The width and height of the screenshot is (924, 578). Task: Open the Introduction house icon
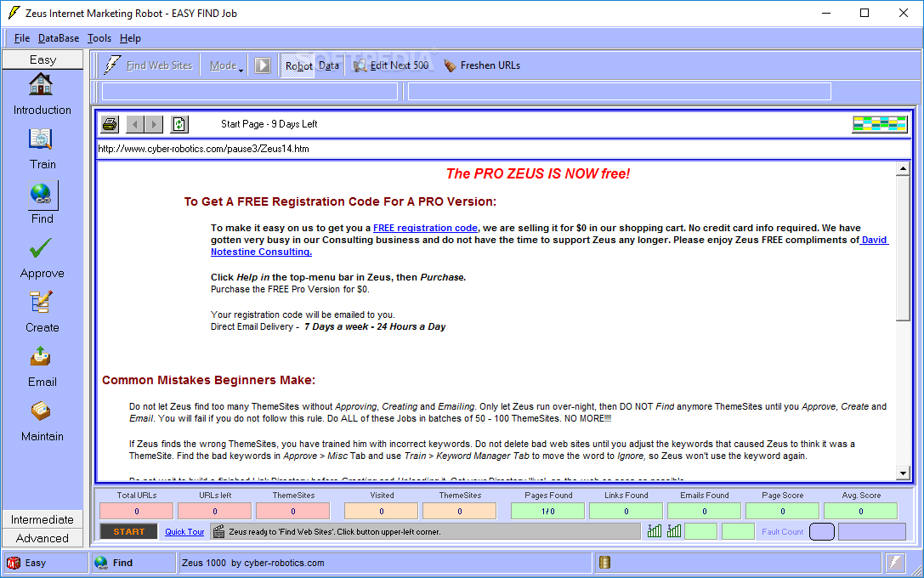coord(41,84)
